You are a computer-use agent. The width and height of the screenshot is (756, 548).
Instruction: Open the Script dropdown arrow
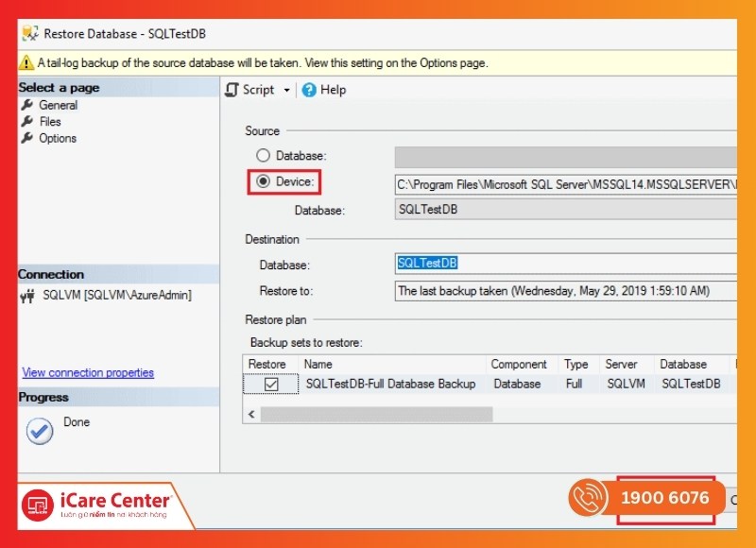point(286,90)
